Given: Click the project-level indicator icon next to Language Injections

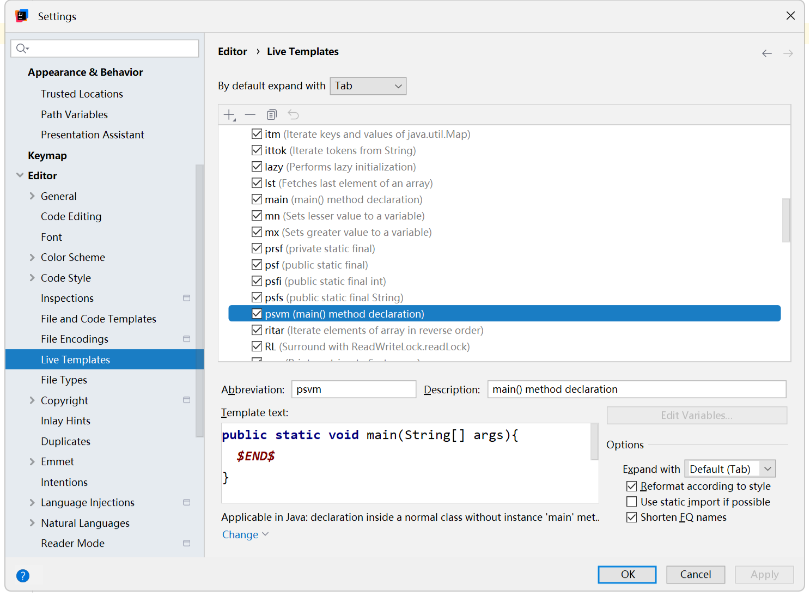Looking at the screenshot, I should point(187,502).
